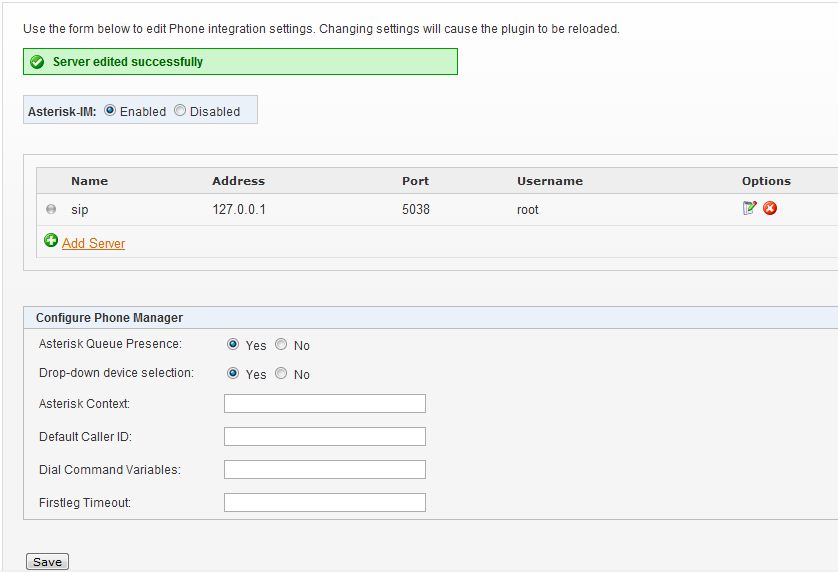The width and height of the screenshot is (838, 572).
Task: Click the Name column header
Action: 89,181
